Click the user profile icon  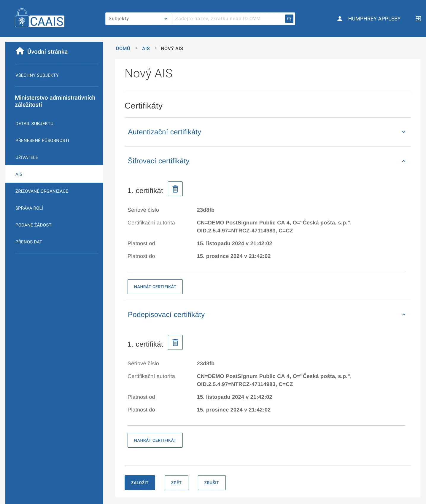(x=340, y=19)
